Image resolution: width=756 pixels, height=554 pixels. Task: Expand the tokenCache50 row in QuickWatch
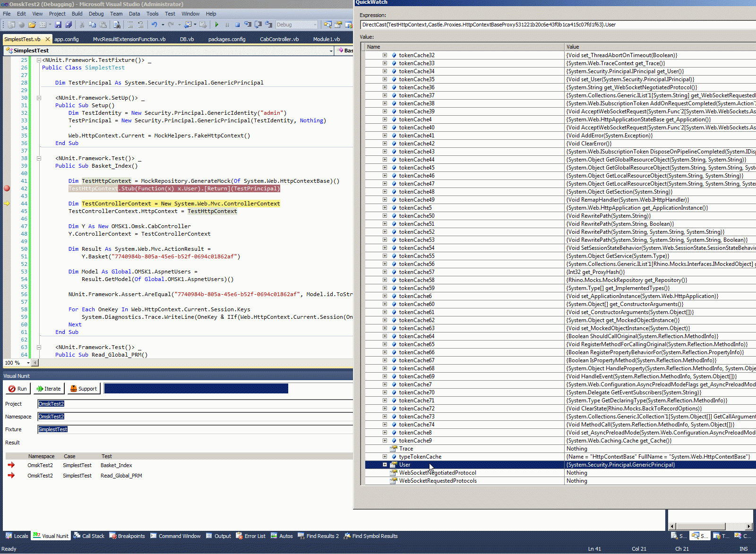(385, 216)
